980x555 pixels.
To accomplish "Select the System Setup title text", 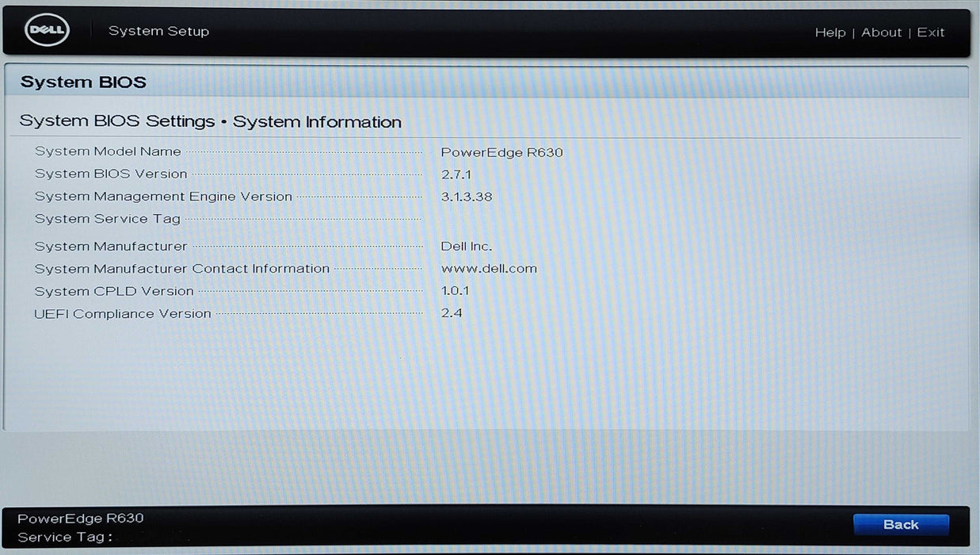I will click(x=158, y=31).
